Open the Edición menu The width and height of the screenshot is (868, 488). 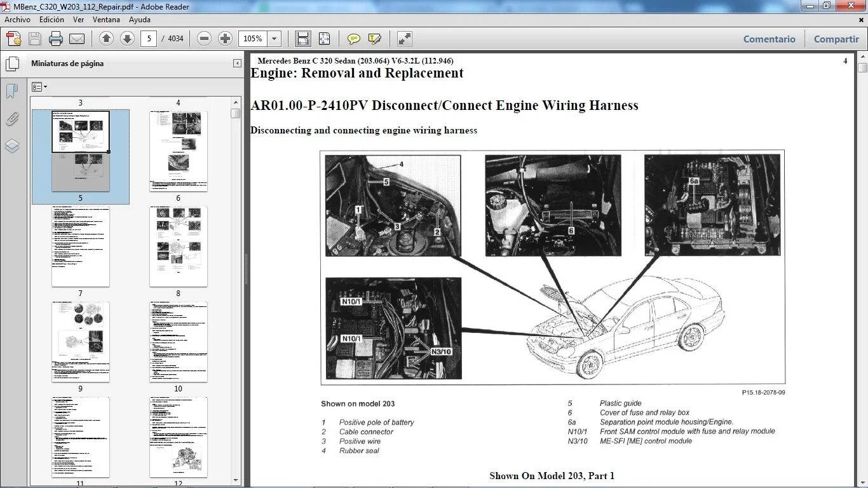coord(51,20)
